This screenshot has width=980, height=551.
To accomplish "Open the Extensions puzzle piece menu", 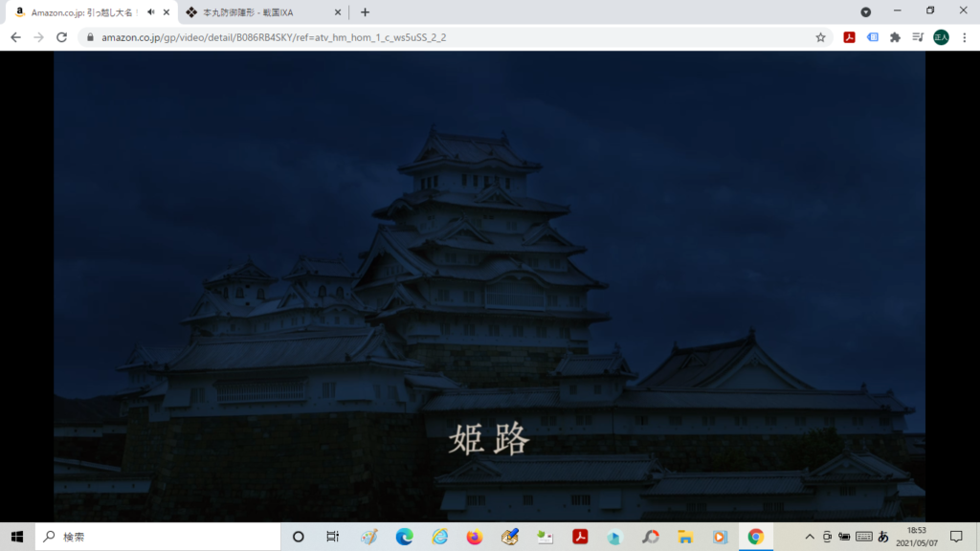I will [895, 37].
